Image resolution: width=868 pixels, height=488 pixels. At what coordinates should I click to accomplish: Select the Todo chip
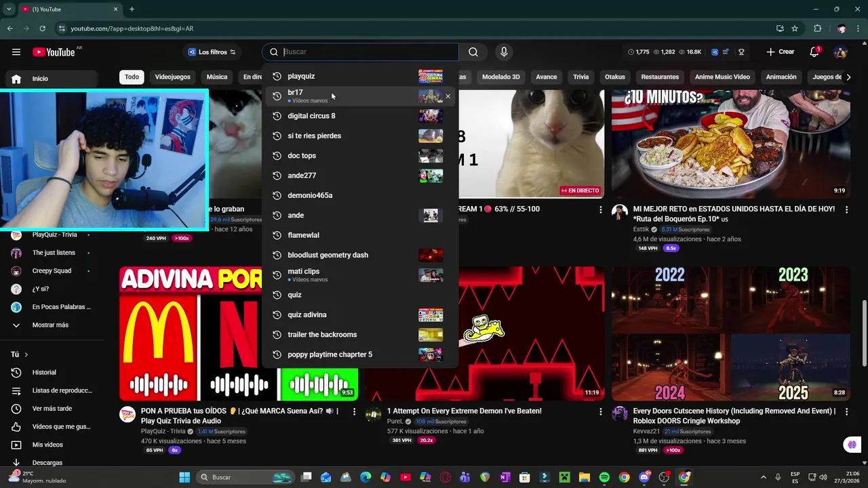tap(132, 77)
